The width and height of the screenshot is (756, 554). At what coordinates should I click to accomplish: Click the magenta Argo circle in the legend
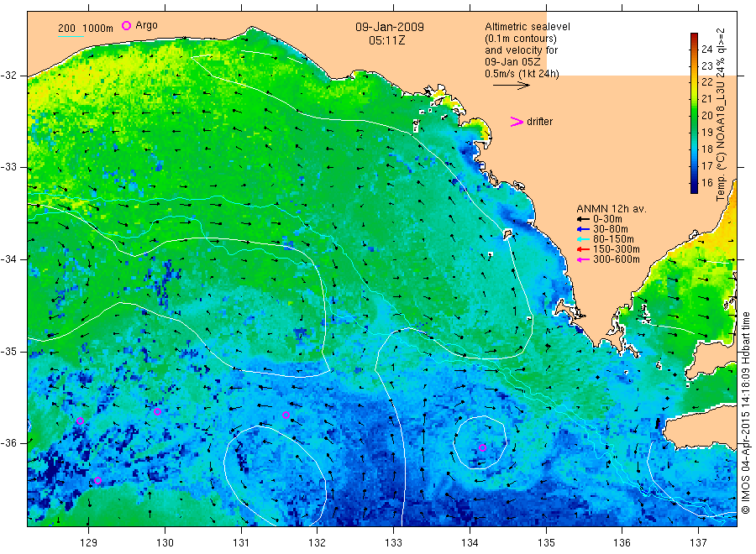pos(126,25)
